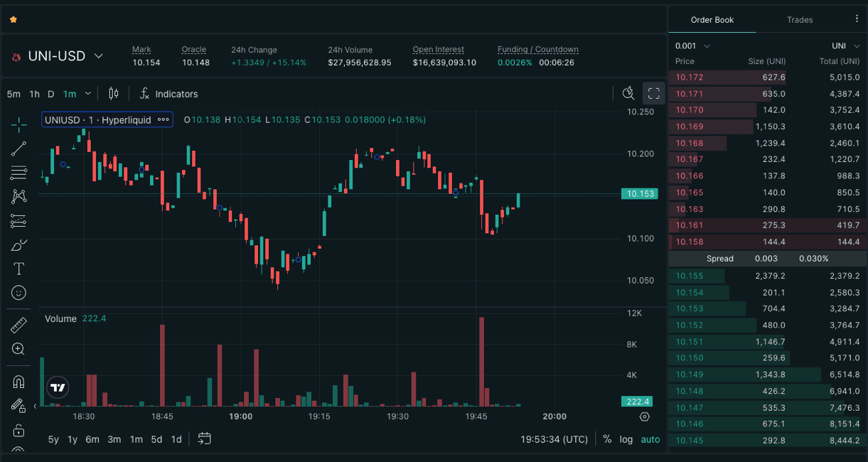
Task: Select the trend line drawing tool
Action: click(19, 149)
